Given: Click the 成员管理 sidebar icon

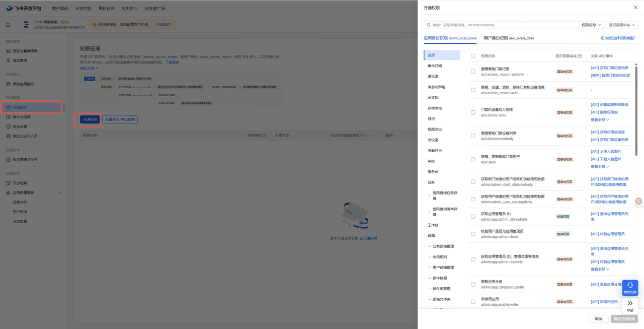Looking at the screenshot, I should (x=8, y=60).
